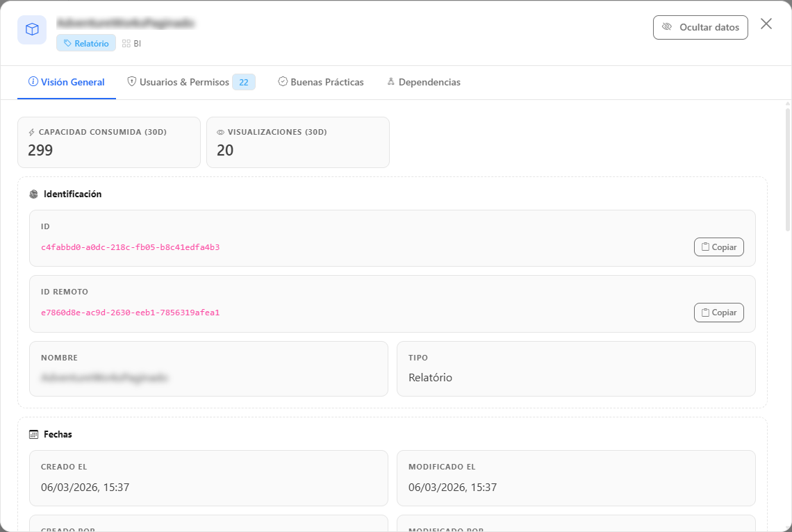This screenshot has width=792, height=532.
Task: Click the blurred report title in header
Action: (125, 23)
